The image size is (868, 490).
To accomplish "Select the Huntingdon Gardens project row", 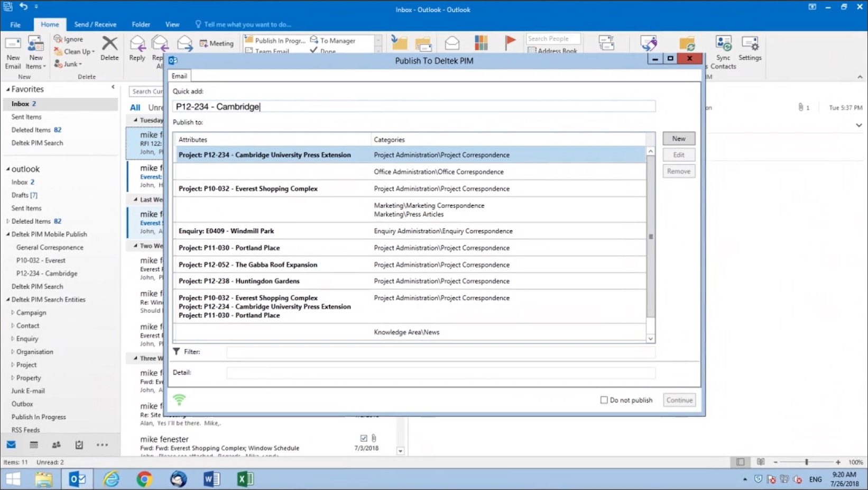I will pyautogui.click(x=410, y=281).
